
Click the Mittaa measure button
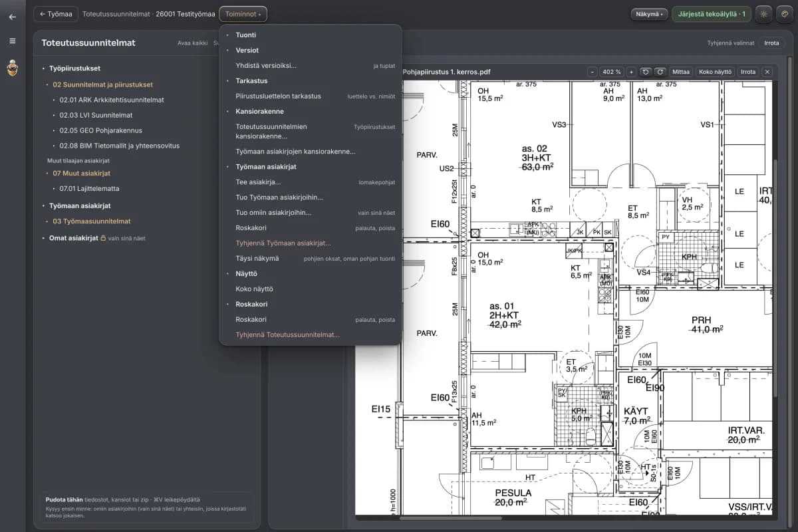(681, 72)
